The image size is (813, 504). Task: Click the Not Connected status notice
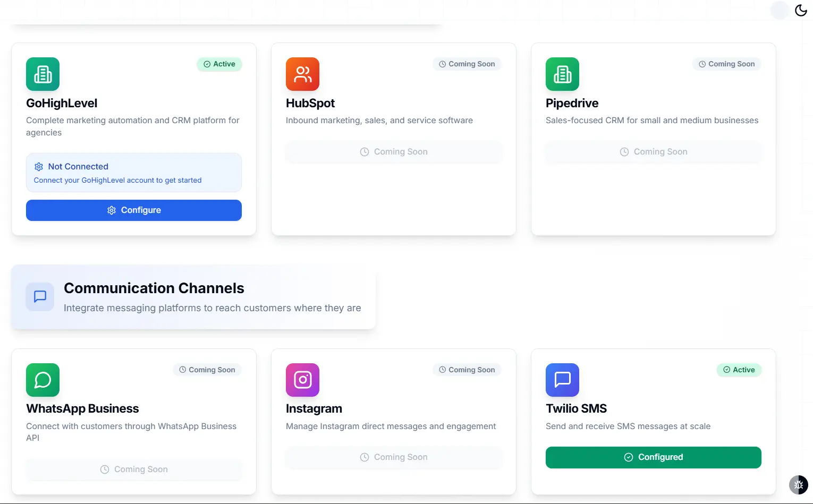coord(134,173)
